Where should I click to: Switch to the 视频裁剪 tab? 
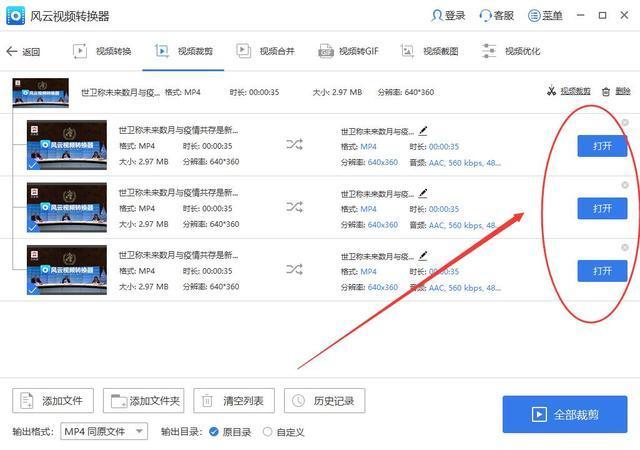(x=184, y=51)
